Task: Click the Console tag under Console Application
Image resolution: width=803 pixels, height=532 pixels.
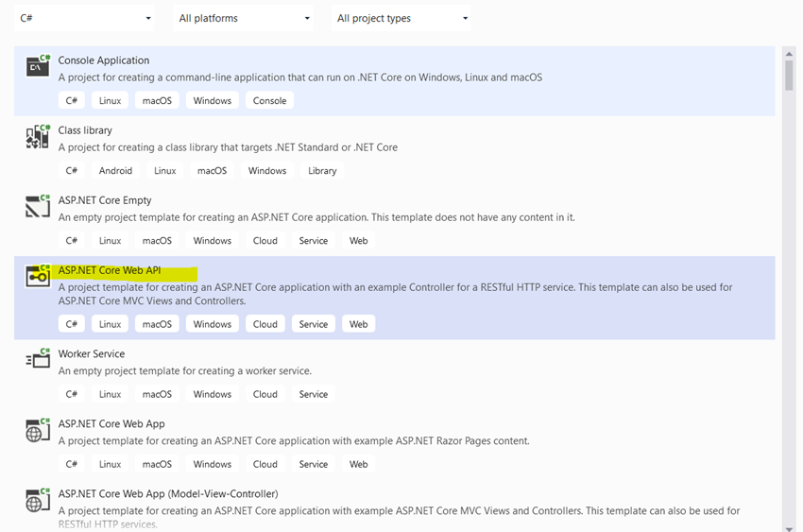Action: 270,101
